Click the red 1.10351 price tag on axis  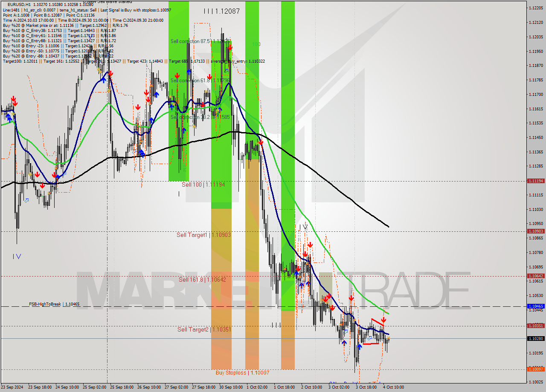(536, 326)
